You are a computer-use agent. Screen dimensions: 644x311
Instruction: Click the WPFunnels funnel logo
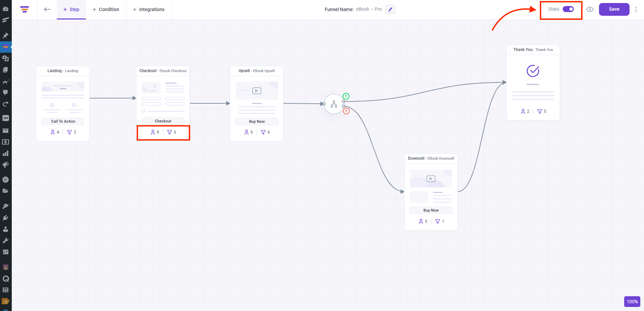click(x=25, y=9)
